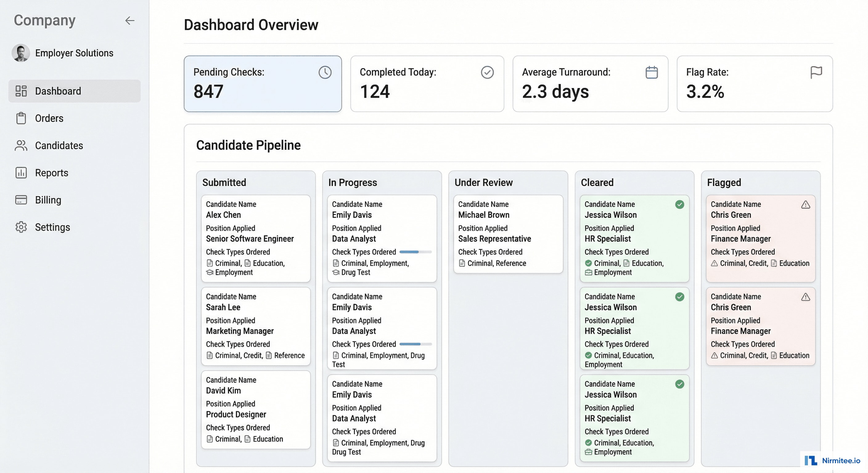Click the clock icon on Pending Checks card
This screenshot has width=868, height=473.
(x=325, y=72)
